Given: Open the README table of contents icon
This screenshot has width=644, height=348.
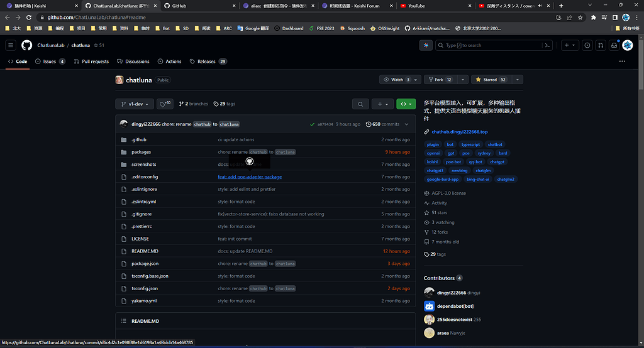Looking at the screenshot, I should click(x=124, y=321).
